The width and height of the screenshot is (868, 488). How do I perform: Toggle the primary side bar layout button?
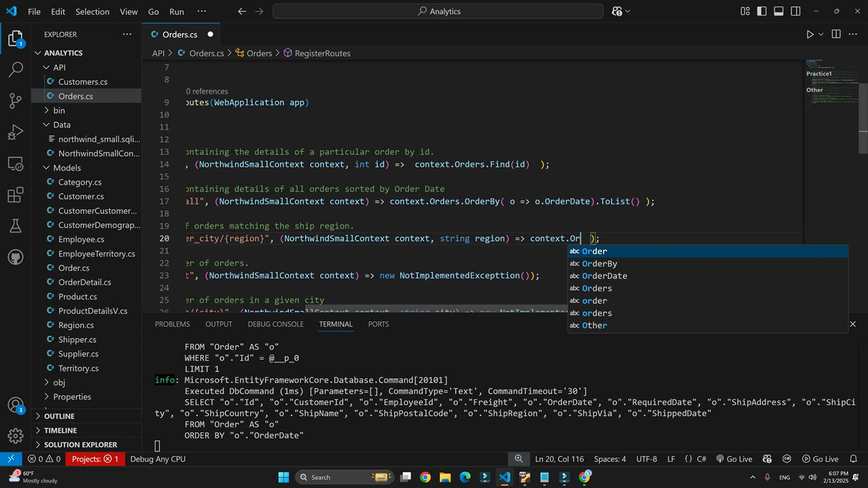click(762, 12)
